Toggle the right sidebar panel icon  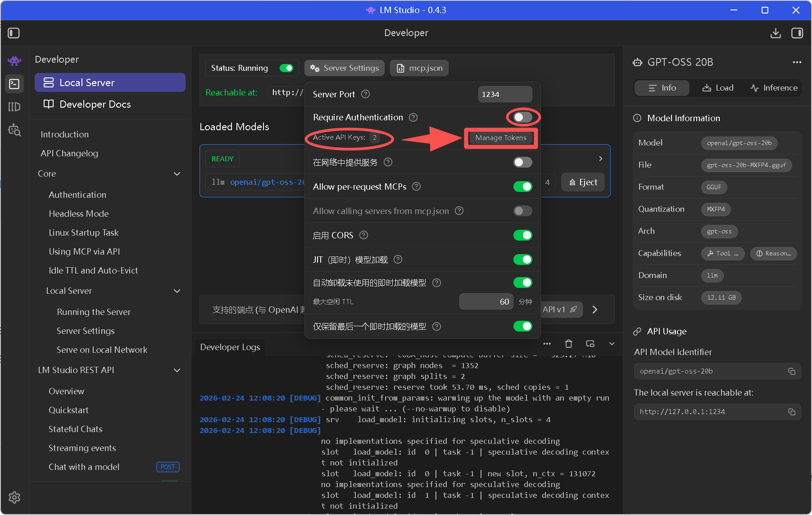[x=797, y=33]
